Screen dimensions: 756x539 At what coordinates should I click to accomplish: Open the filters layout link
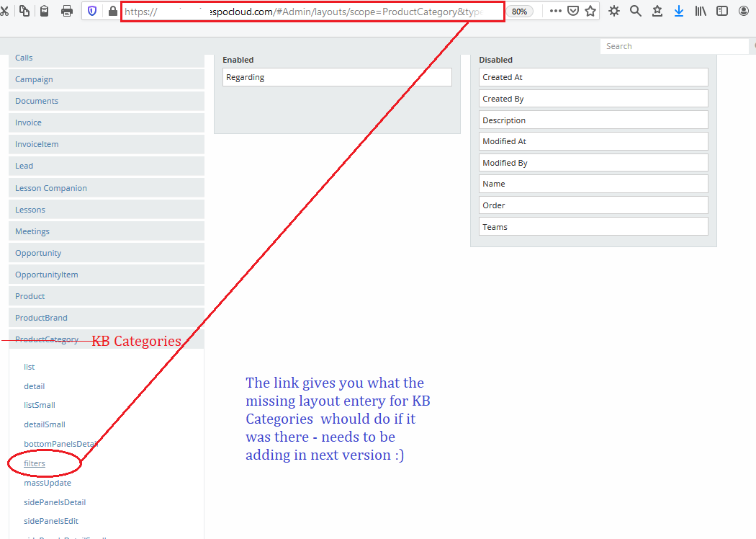click(35, 463)
